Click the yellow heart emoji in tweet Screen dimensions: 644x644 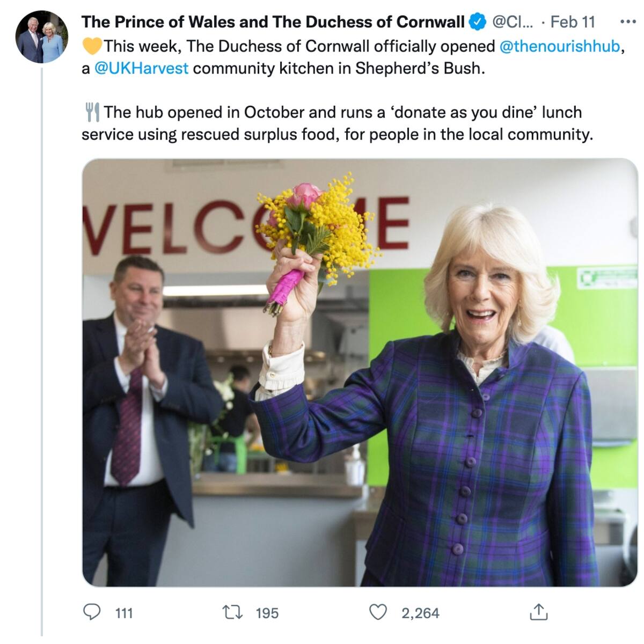pos(92,46)
